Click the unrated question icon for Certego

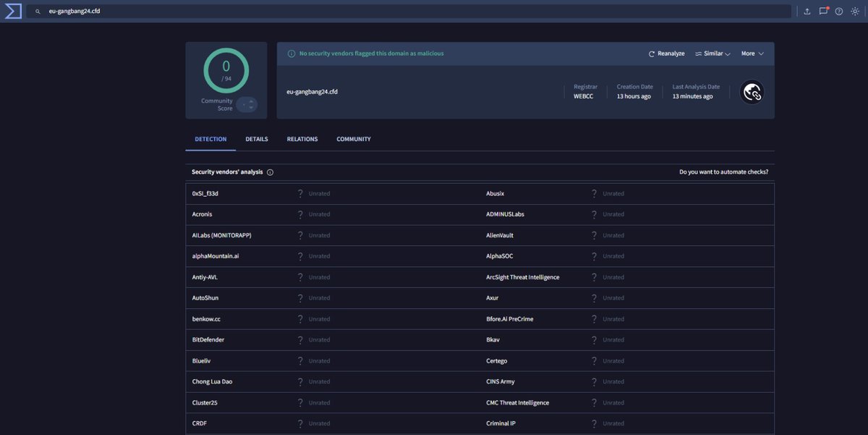pyautogui.click(x=595, y=360)
